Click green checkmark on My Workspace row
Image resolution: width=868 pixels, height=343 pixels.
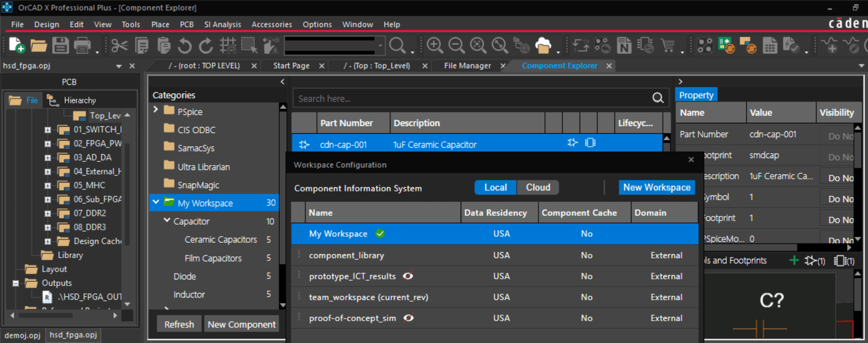pos(380,233)
